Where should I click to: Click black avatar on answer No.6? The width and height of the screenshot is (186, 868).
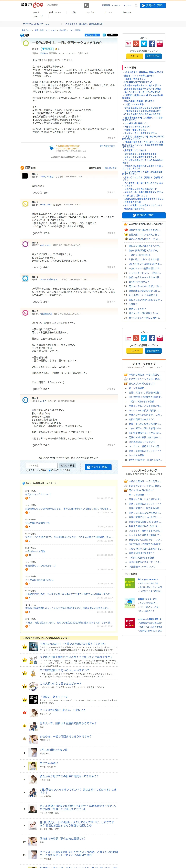25,176
